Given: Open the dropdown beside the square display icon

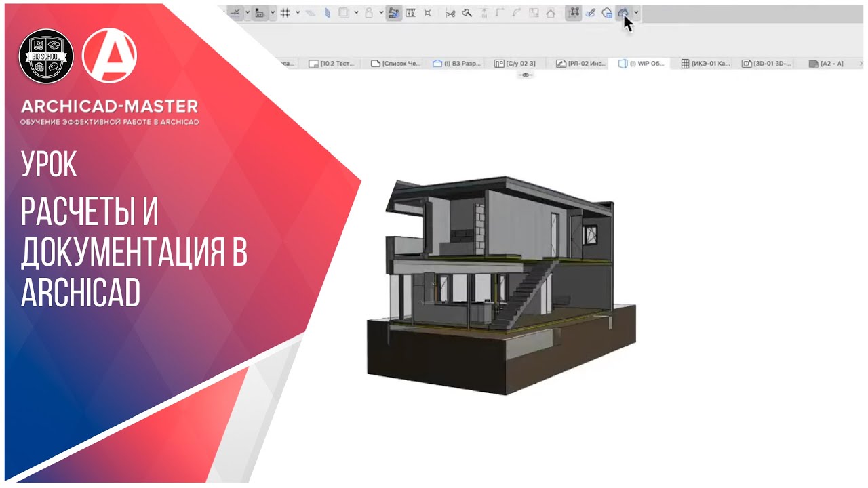Looking at the screenshot, I should coord(356,13).
